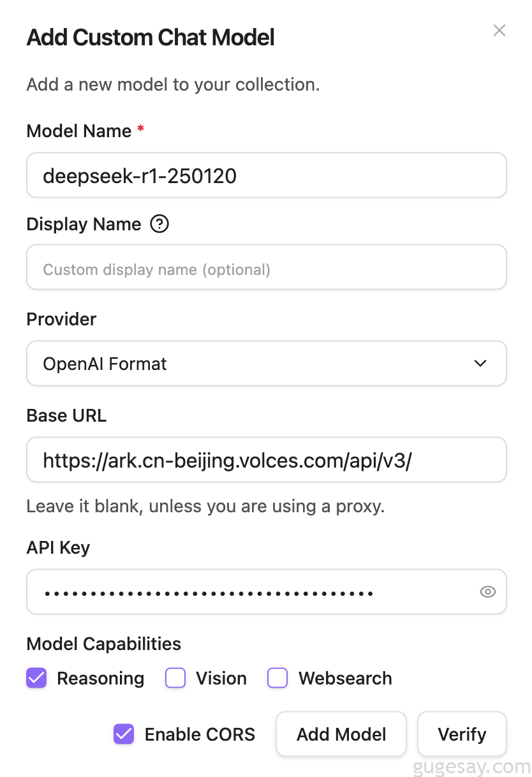
Task: Click the Websearch label text
Action: 345,678
